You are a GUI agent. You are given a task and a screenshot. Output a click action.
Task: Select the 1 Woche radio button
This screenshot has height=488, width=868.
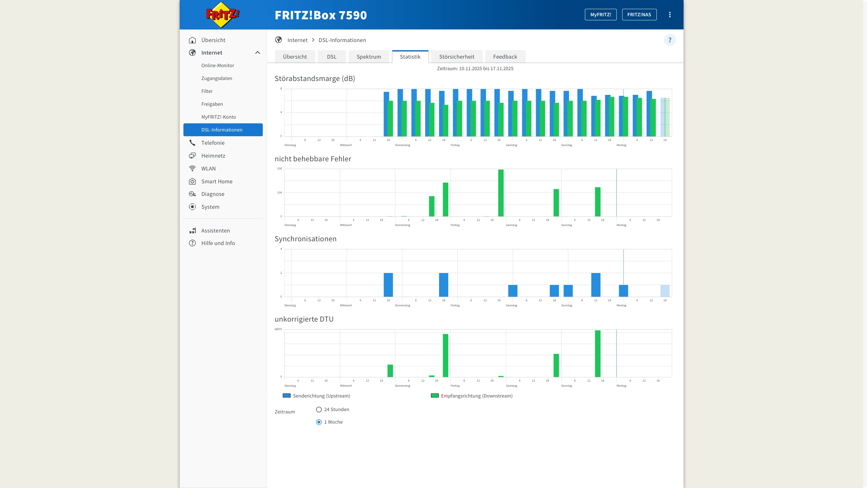[x=319, y=422]
